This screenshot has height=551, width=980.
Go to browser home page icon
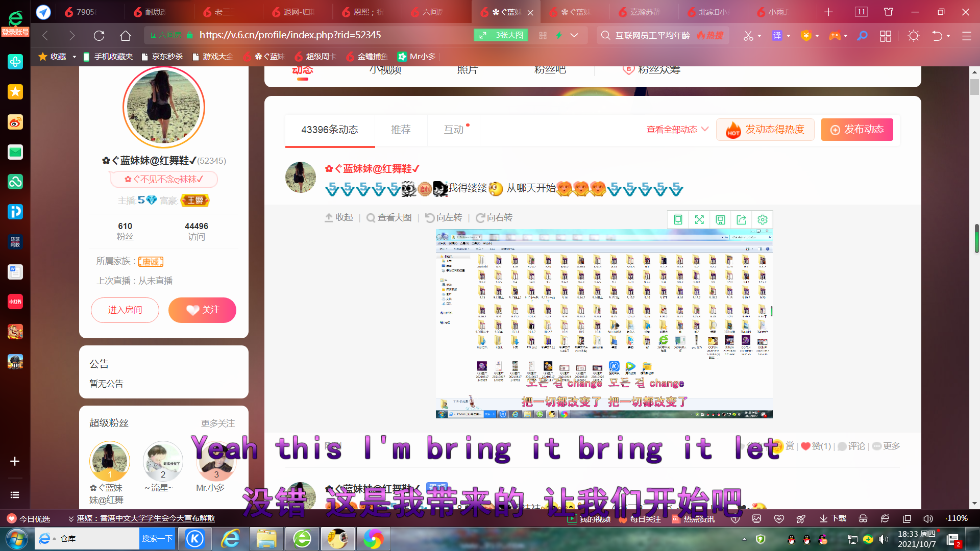click(126, 36)
